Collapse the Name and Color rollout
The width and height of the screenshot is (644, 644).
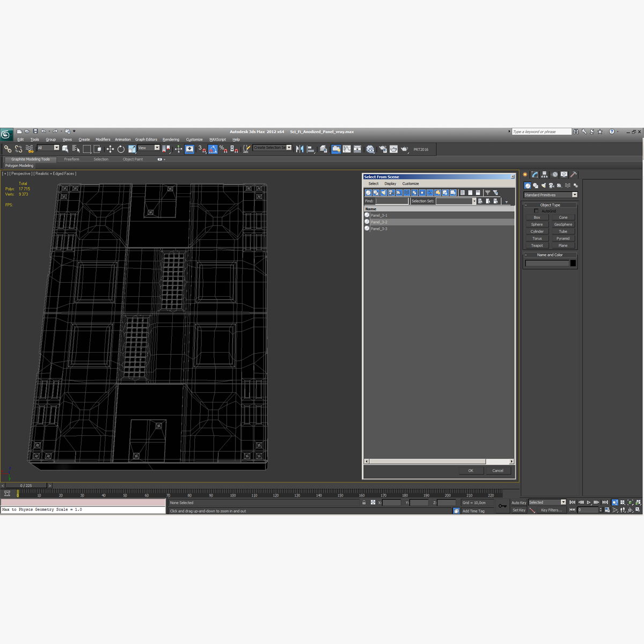coord(550,255)
